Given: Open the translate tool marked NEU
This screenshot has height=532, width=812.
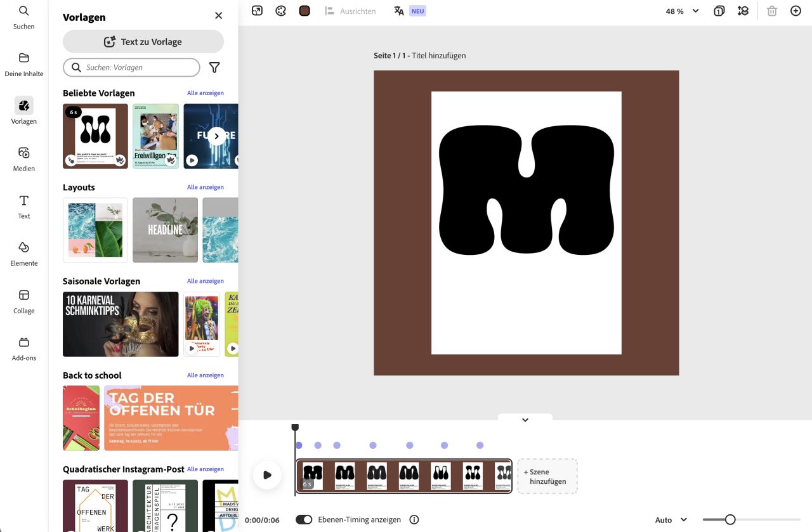Looking at the screenshot, I should (x=409, y=11).
